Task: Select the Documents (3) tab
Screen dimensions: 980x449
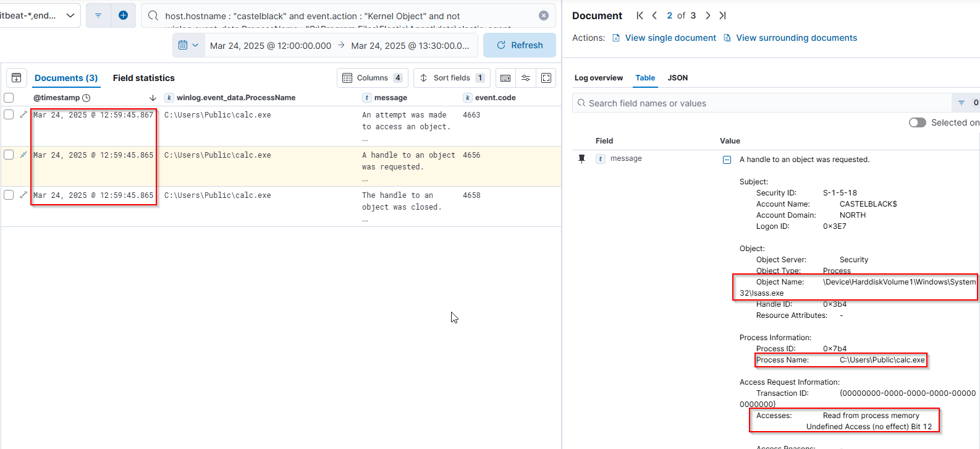Action: coord(66,78)
